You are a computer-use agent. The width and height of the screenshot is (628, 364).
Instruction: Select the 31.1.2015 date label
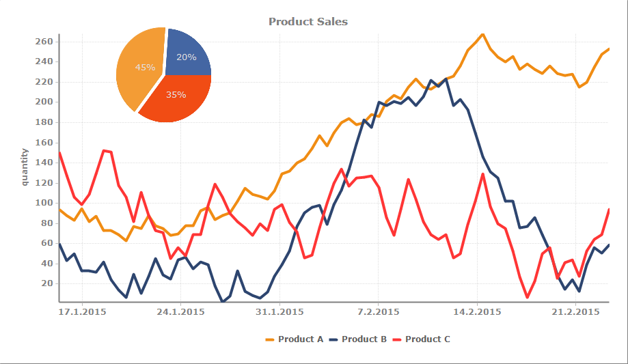point(279,312)
